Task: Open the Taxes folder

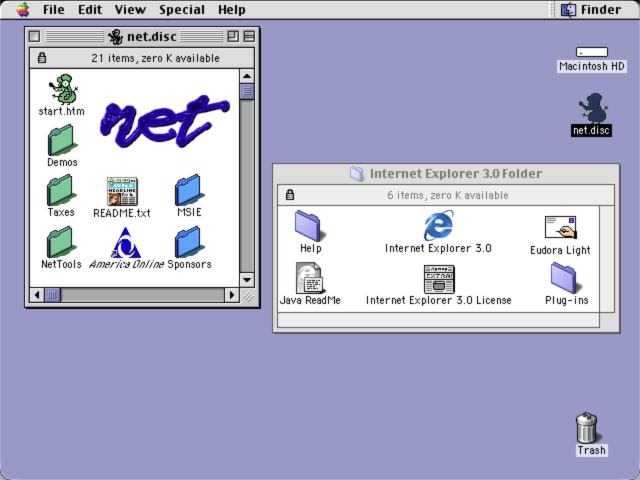Action: 61,190
